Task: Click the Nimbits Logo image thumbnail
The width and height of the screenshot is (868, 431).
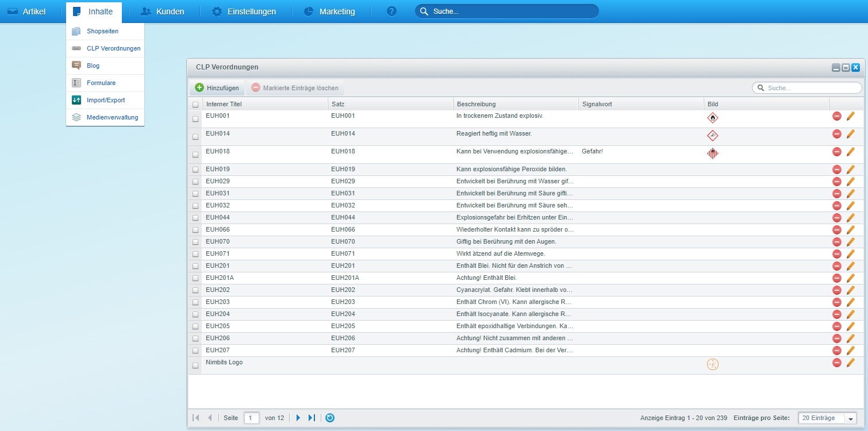Action: 713,364
